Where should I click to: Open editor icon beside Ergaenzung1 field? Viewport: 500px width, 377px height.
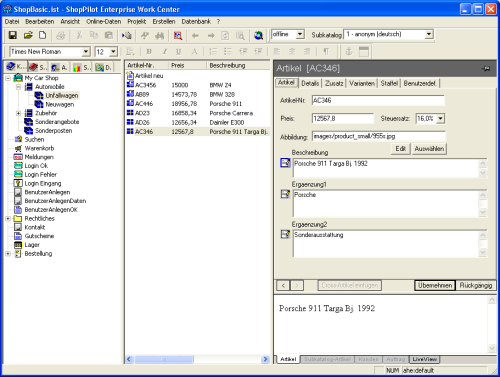pyautogui.click(x=285, y=194)
